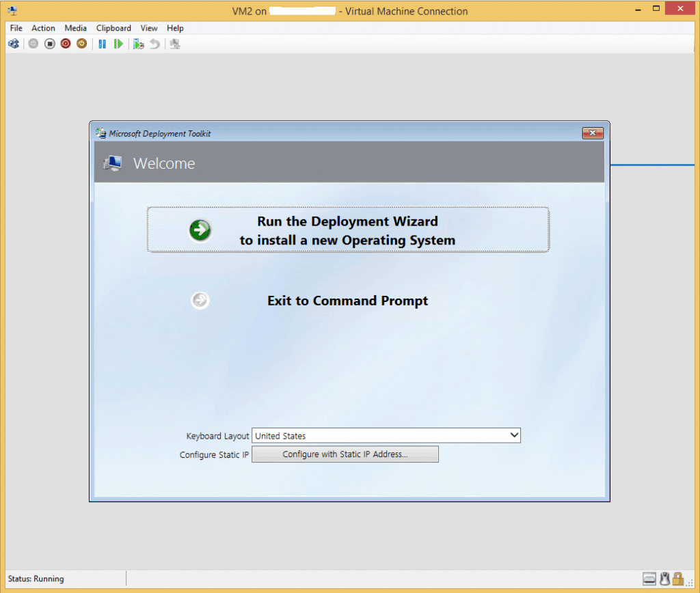
Task: Click the green Reset/Resume icon
Action: click(118, 44)
